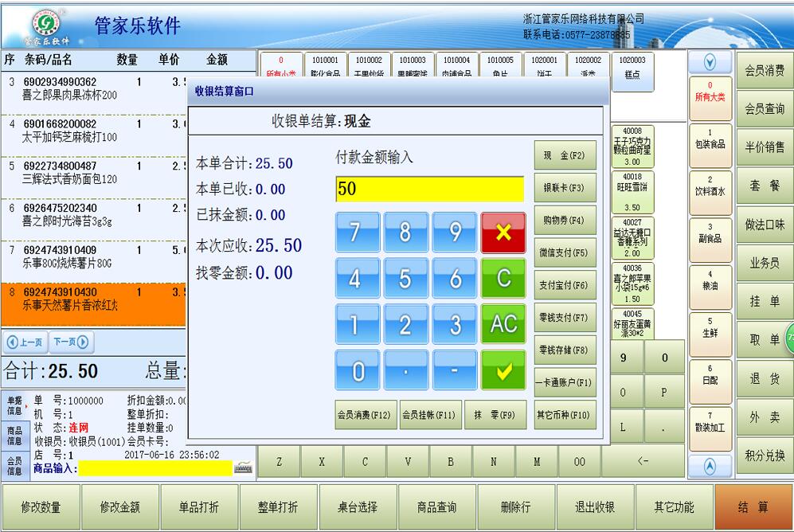The width and height of the screenshot is (794, 532).
Task: Click the yellow payment amount input field
Action: [x=429, y=190]
